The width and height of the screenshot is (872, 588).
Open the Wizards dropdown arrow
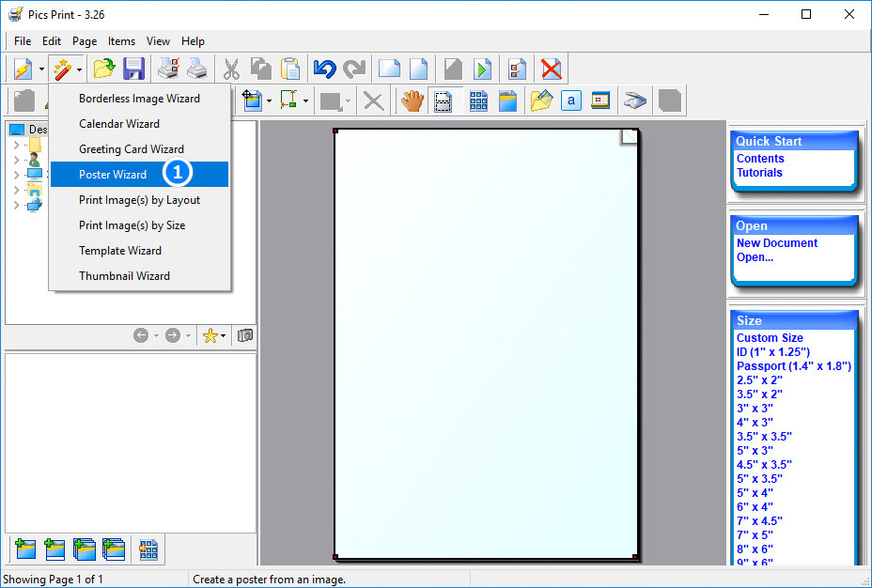click(79, 70)
